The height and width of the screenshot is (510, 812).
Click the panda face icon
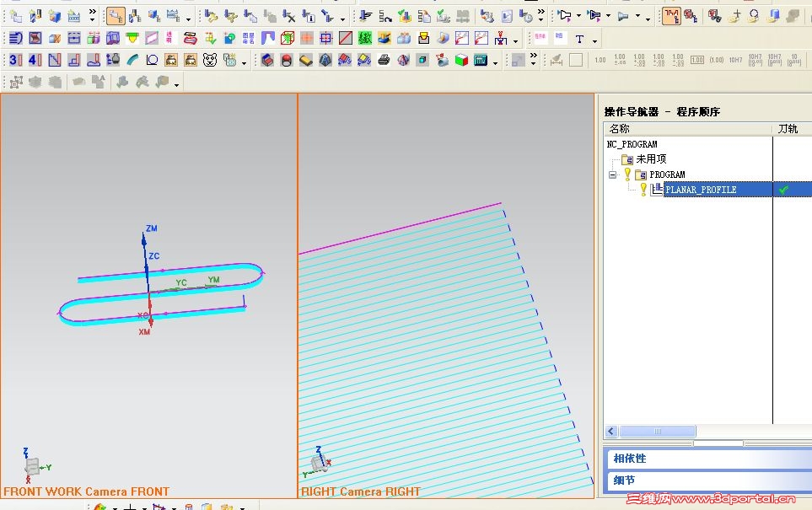click(210, 60)
